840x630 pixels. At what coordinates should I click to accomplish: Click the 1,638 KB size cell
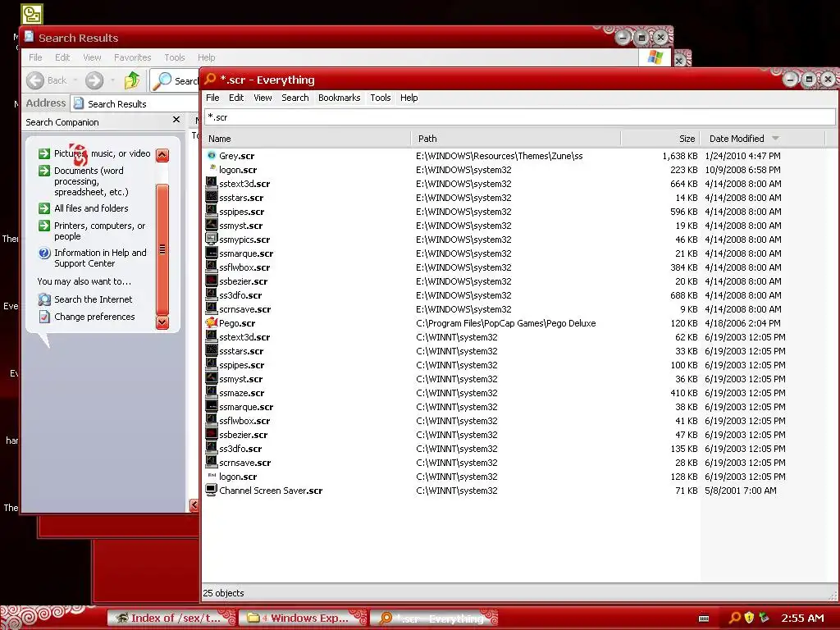click(680, 156)
